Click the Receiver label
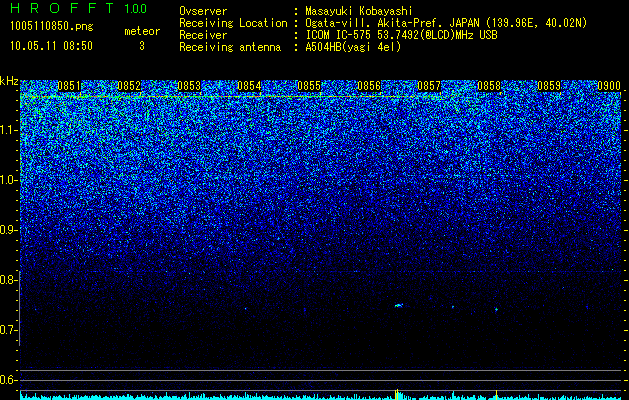 click(203, 35)
